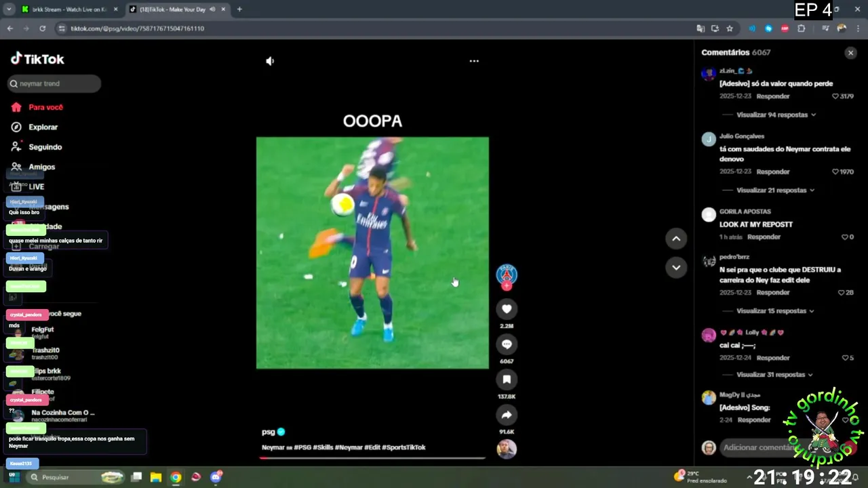Bookmark this page with the star icon

(x=730, y=28)
